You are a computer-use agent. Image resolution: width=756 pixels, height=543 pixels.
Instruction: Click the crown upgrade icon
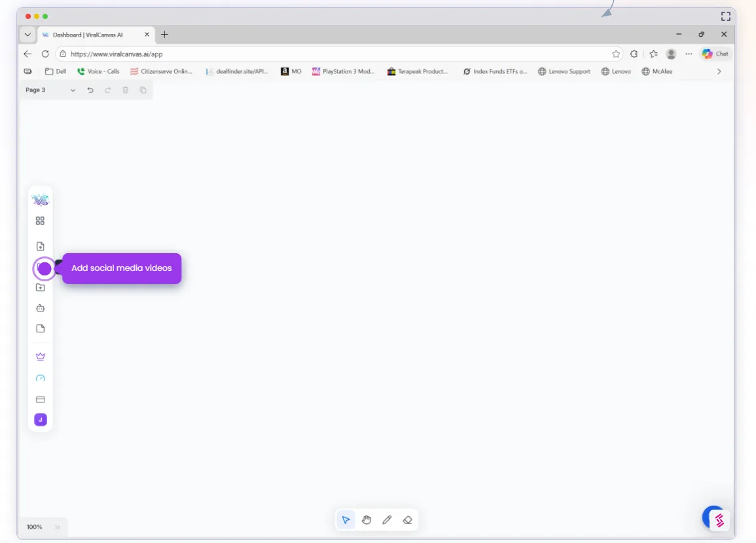(x=40, y=357)
